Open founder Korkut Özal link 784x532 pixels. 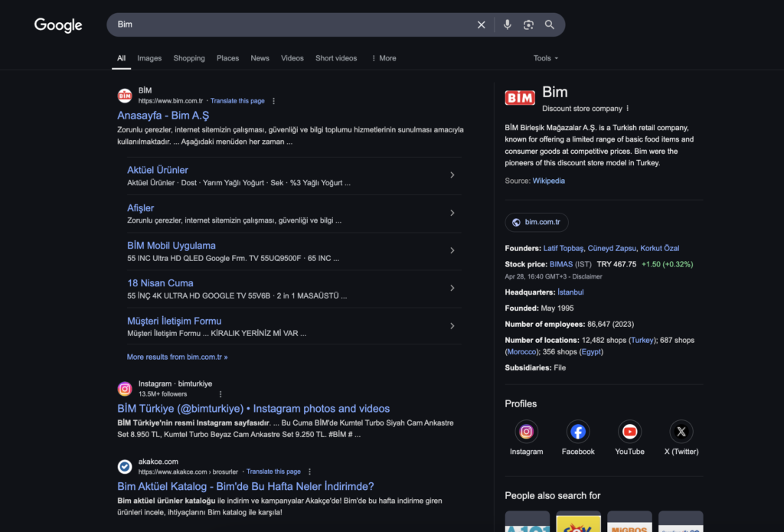(x=659, y=249)
